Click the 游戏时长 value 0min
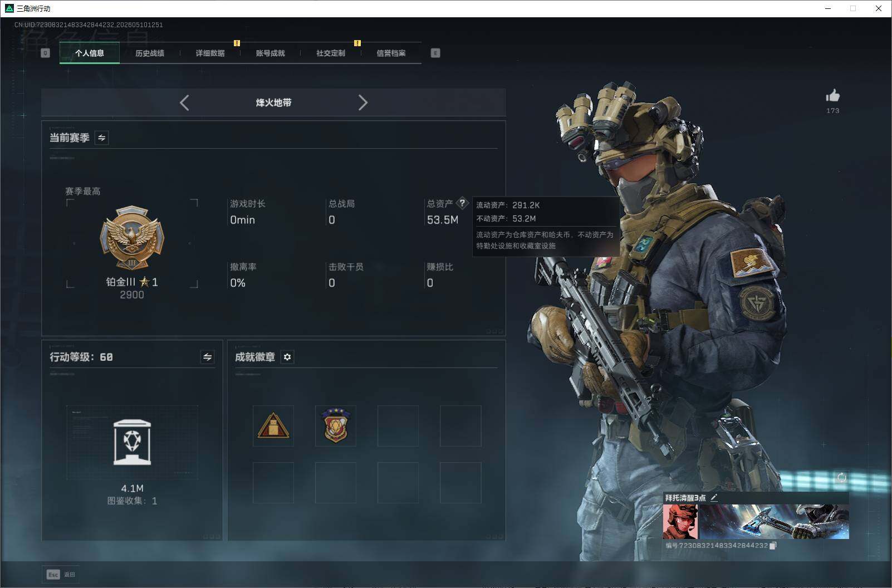The width and height of the screenshot is (892, 588). pyautogui.click(x=243, y=220)
